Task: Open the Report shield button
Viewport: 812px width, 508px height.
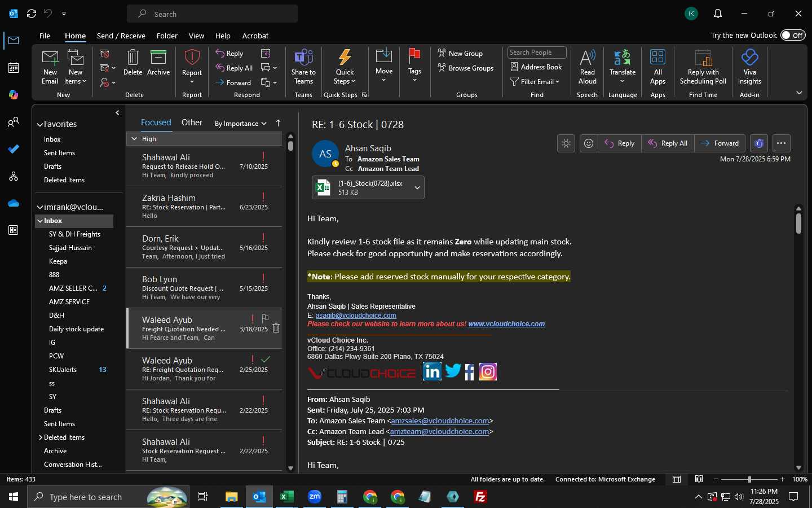Action: point(192,67)
